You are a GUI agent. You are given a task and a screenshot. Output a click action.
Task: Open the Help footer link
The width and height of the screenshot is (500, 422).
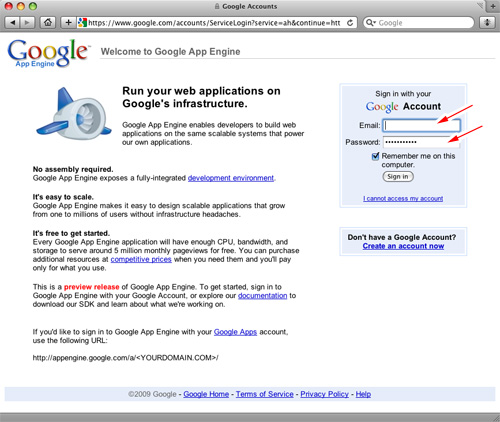[x=363, y=394]
